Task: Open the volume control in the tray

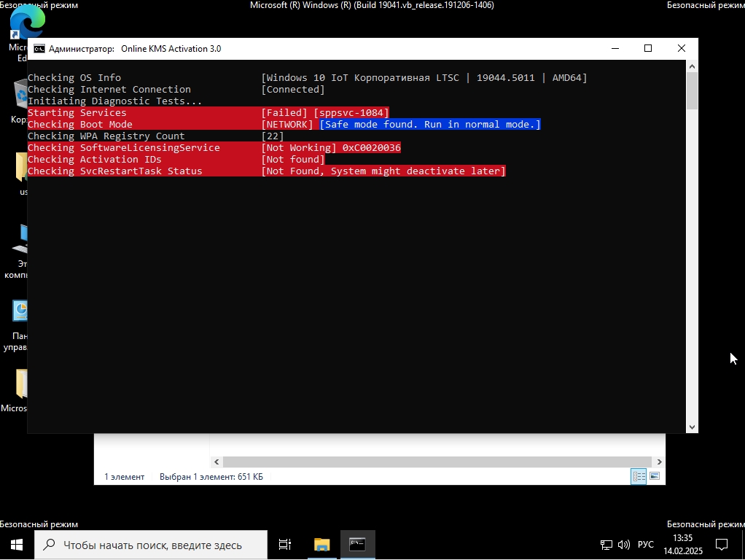Action: click(x=623, y=545)
